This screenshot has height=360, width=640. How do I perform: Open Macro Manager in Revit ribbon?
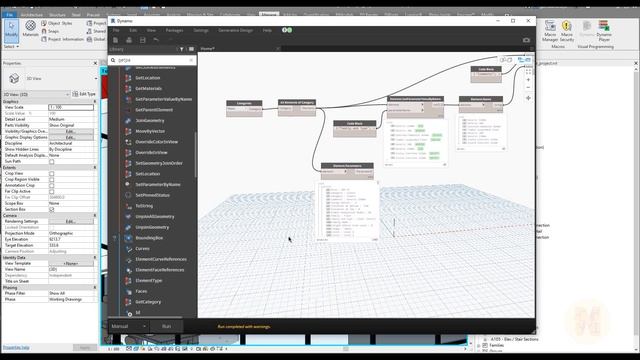coord(550,31)
